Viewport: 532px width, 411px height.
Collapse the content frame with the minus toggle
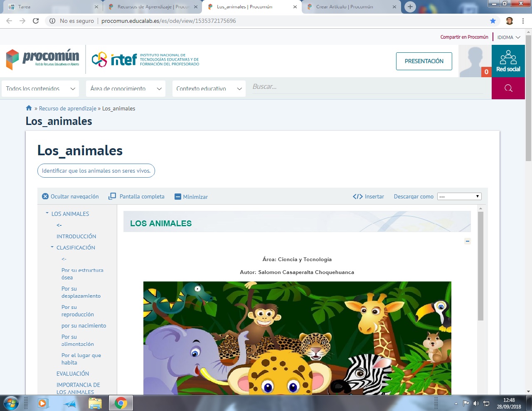pos(467,241)
